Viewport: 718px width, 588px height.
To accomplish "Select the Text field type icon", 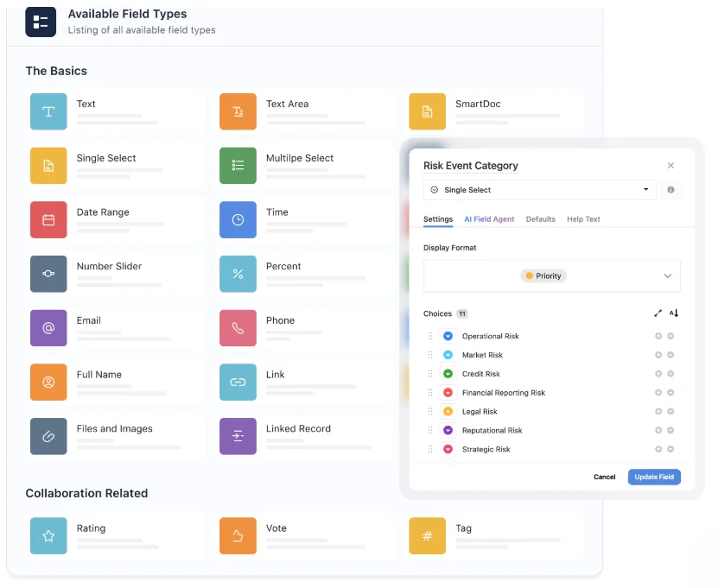I will [48, 111].
